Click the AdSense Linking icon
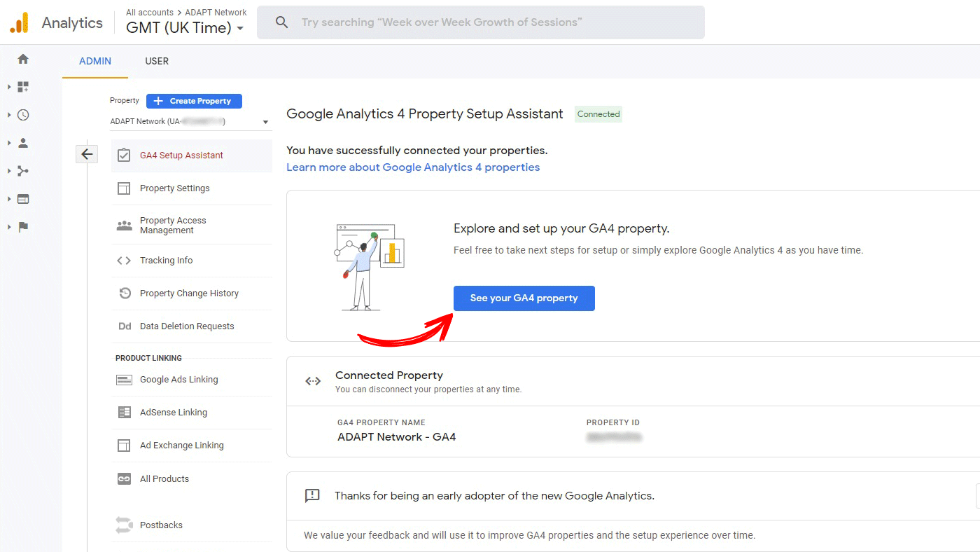 pos(124,413)
